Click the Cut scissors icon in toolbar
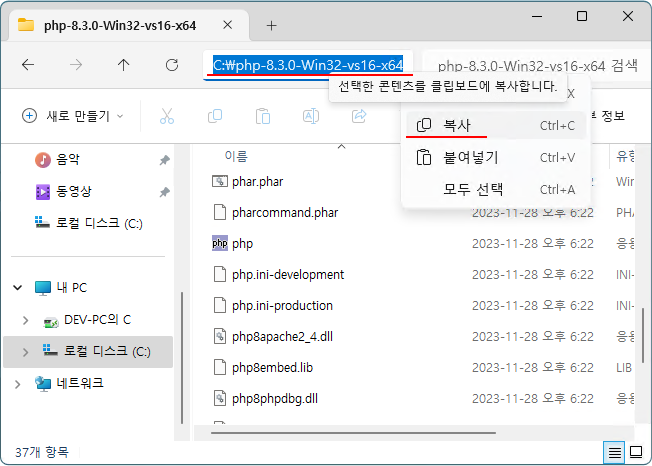The height and width of the screenshot is (466, 652). (167, 116)
